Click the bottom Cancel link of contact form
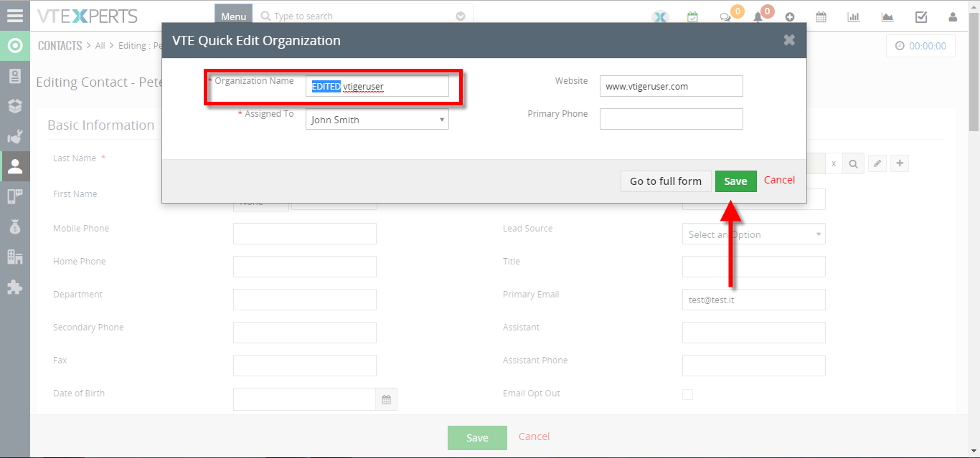 click(x=534, y=436)
